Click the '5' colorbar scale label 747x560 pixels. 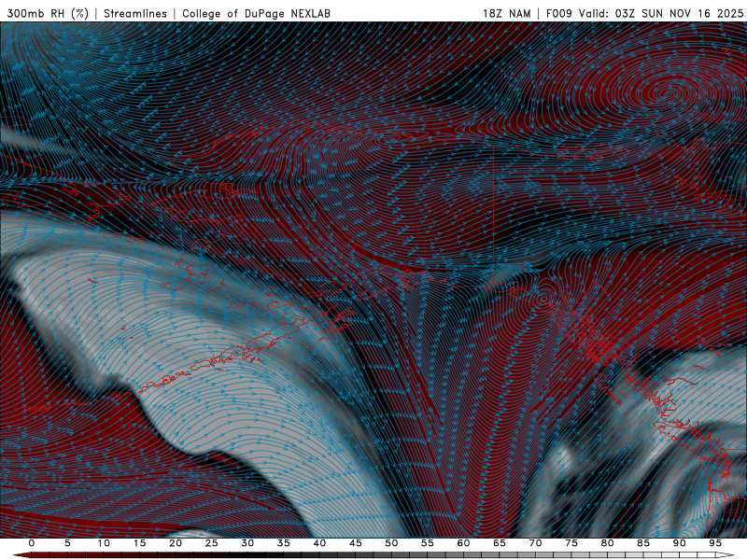click(67, 543)
